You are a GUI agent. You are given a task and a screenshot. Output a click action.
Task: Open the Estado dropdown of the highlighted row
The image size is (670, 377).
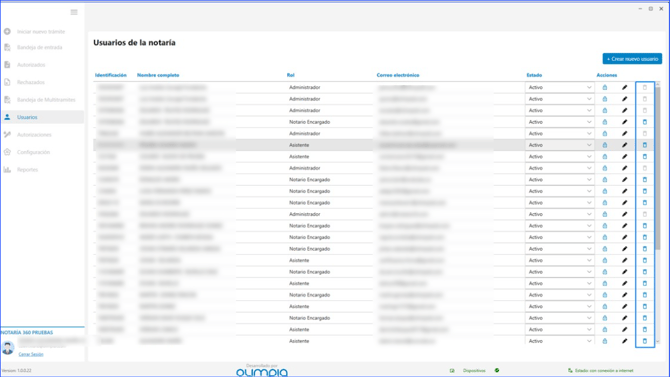pyautogui.click(x=559, y=145)
